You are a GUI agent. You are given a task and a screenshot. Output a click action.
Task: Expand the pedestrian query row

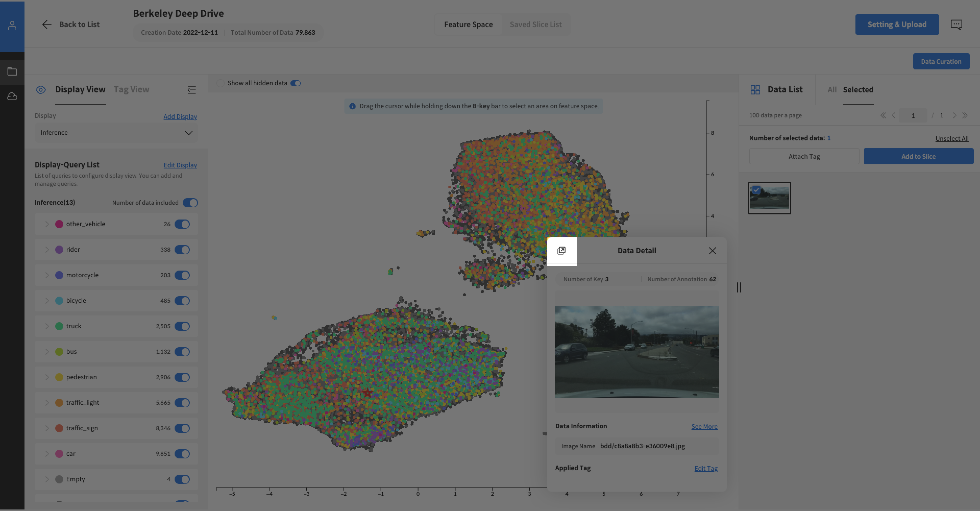pos(47,377)
